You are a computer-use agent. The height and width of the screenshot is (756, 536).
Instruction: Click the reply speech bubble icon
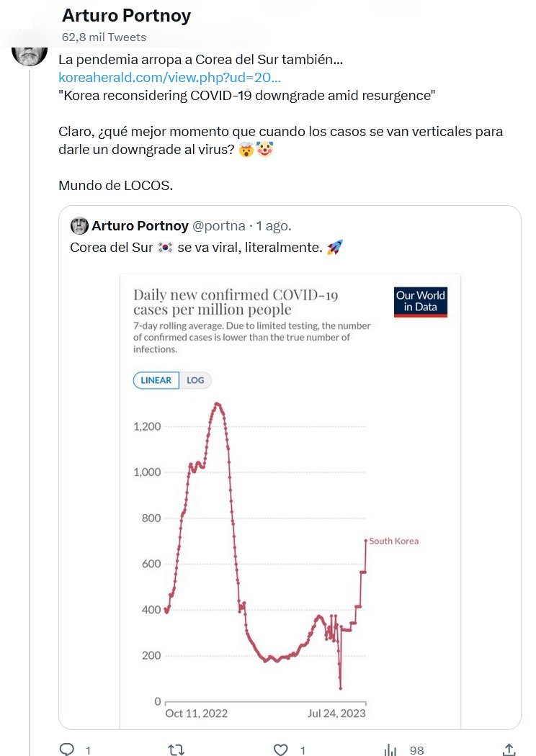pos(67,750)
